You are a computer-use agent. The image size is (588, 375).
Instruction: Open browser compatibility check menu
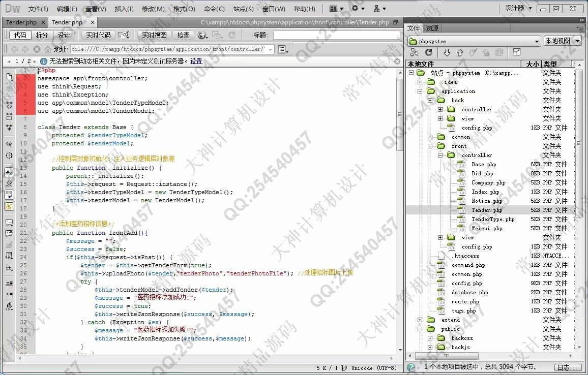click(124, 35)
